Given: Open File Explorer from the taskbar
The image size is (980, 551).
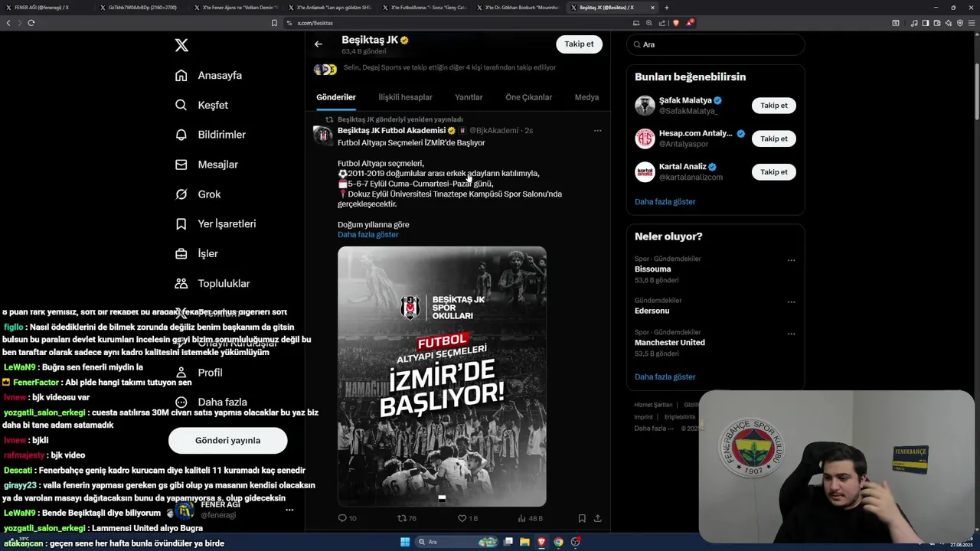Looking at the screenshot, I should coord(524,542).
